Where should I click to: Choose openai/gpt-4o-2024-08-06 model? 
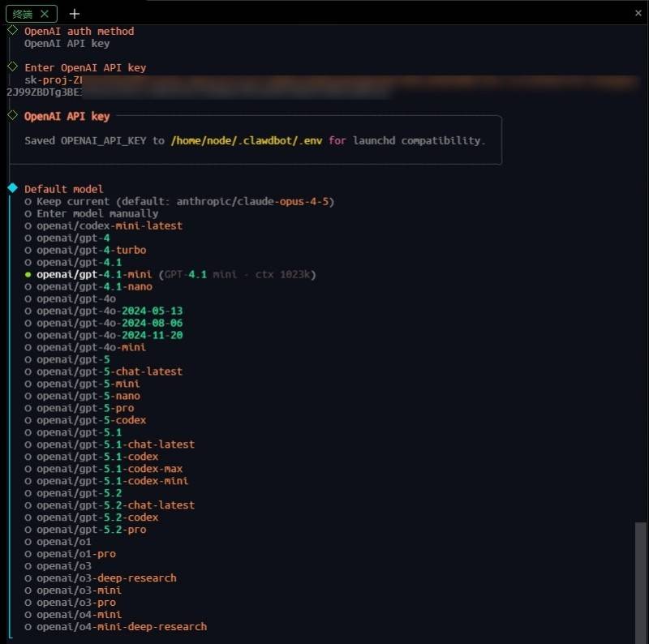pyautogui.click(x=104, y=323)
